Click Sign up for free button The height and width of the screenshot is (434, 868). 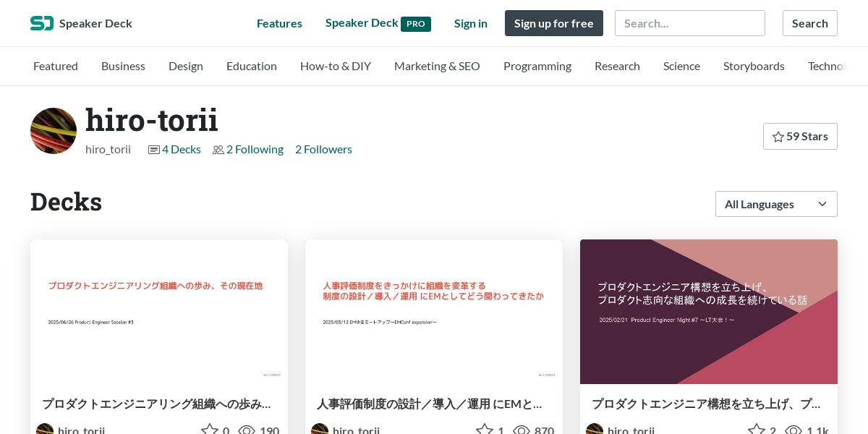pos(554,23)
